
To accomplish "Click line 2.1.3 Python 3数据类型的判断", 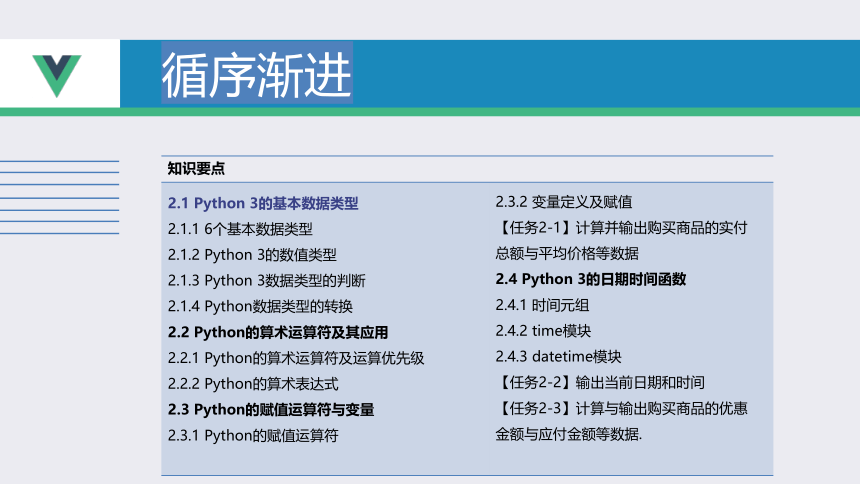I will (x=267, y=280).
